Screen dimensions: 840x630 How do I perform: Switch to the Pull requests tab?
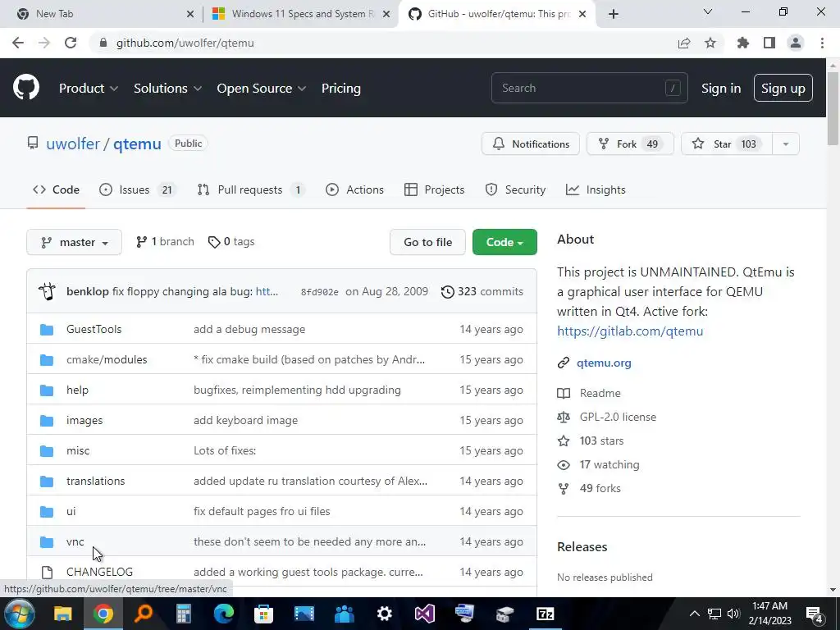click(x=251, y=189)
